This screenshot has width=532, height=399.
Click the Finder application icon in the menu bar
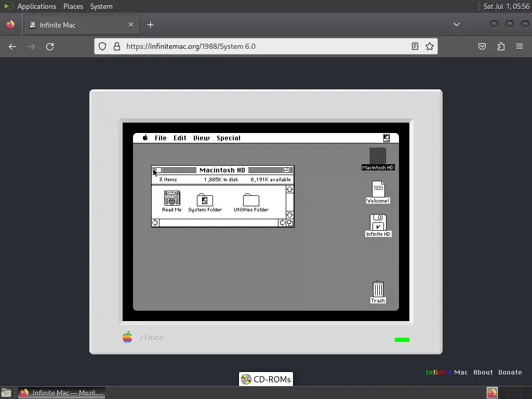[386, 138]
